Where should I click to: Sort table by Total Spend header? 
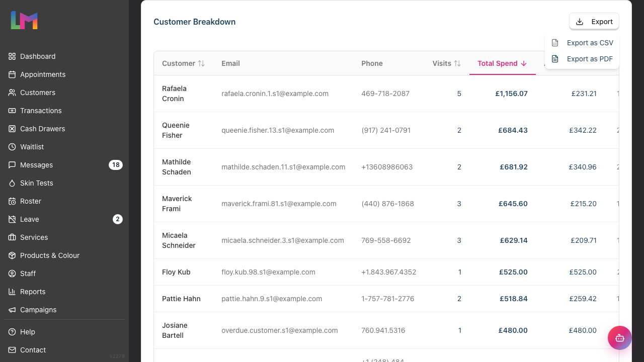503,63
